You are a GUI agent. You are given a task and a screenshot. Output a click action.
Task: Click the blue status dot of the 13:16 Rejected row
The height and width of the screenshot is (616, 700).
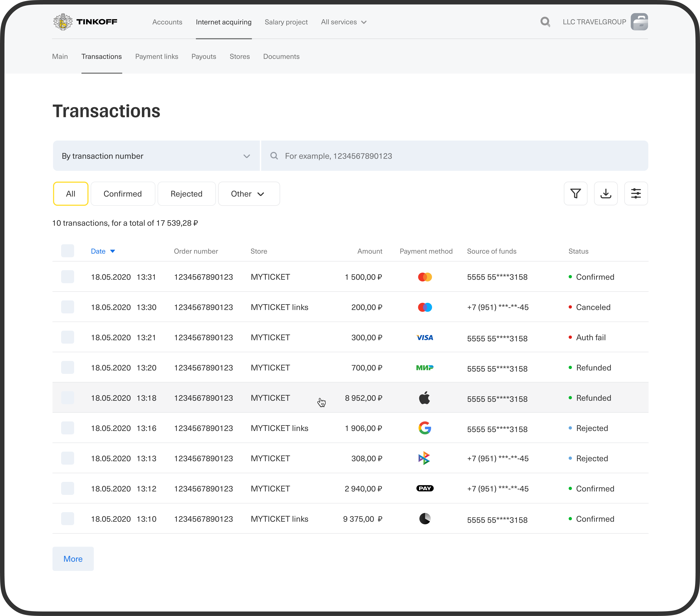tap(570, 428)
